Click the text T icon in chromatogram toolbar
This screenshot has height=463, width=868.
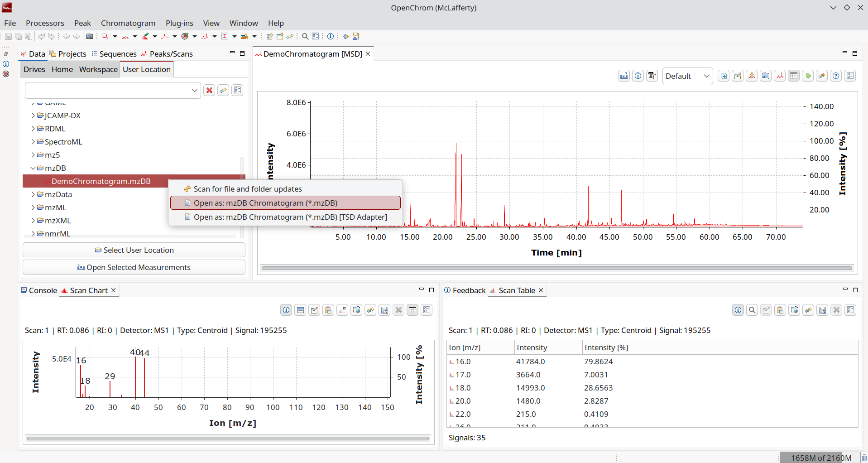(x=652, y=76)
